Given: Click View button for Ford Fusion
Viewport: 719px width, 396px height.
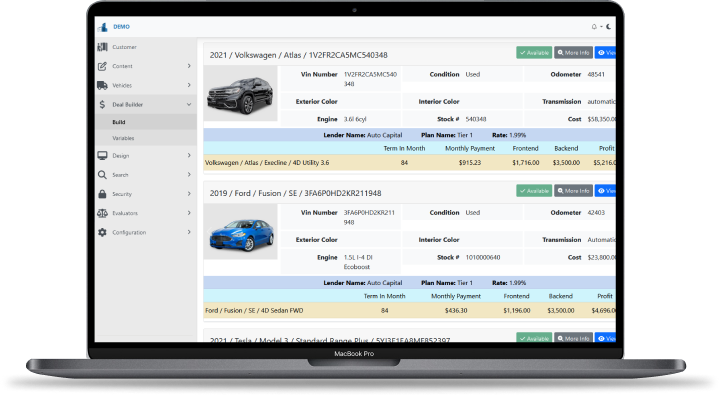Looking at the screenshot, I should coord(605,191).
